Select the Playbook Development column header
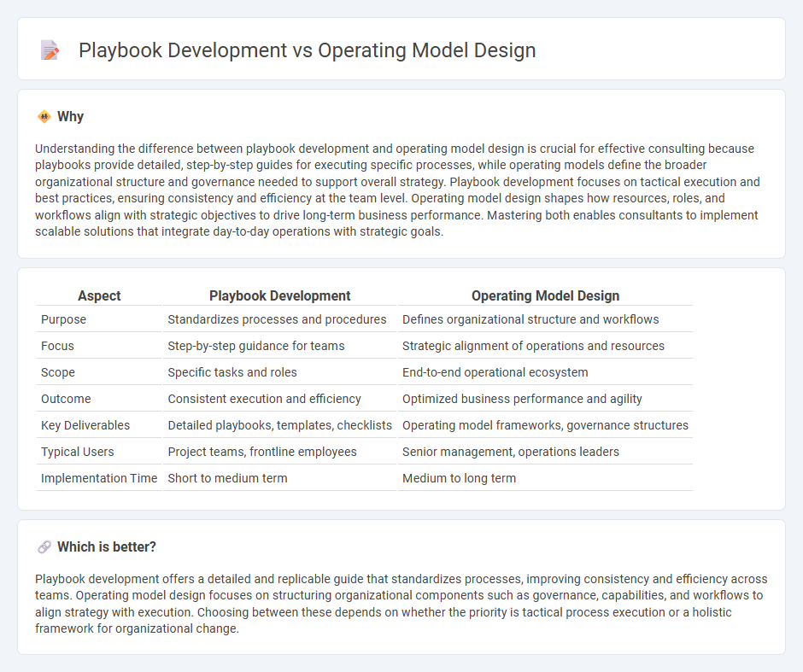 coord(279,295)
